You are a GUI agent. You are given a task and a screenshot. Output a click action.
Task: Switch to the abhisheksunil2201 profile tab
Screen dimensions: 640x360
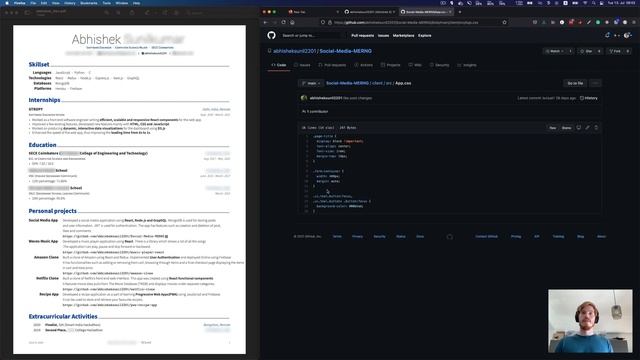pyautogui.click(x=369, y=12)
